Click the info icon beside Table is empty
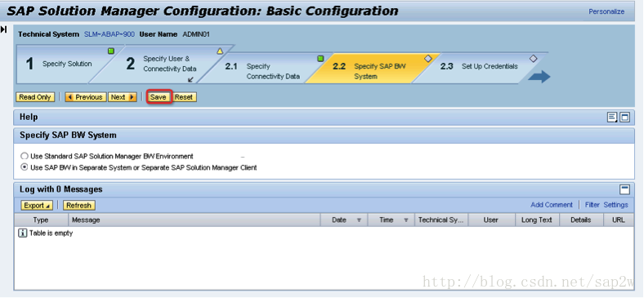644x298 pixels. (23, 234)
